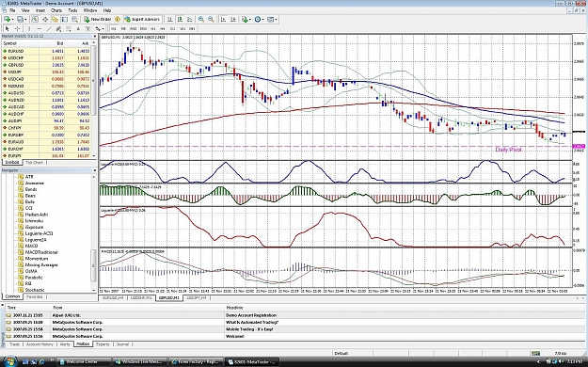
Task: Toggle the Data Window crosshair-style icon
Action: [x=45, y=19]
